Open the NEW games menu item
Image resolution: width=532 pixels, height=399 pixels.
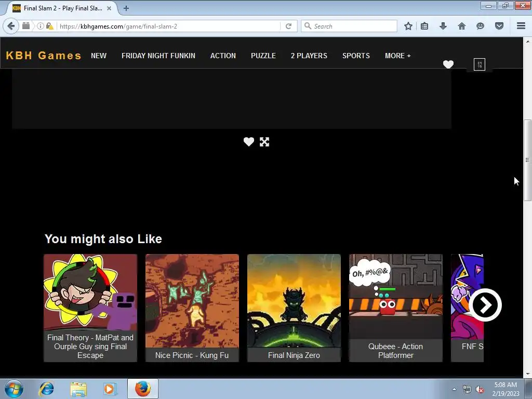pos(99,56)
